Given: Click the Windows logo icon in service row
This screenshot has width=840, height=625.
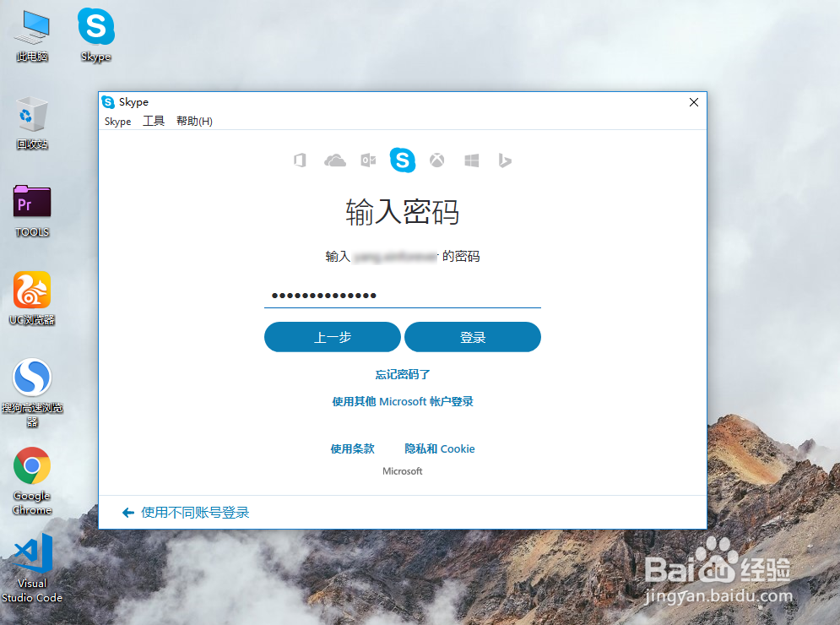Looking at the screenshot, I should pos(471,160).
